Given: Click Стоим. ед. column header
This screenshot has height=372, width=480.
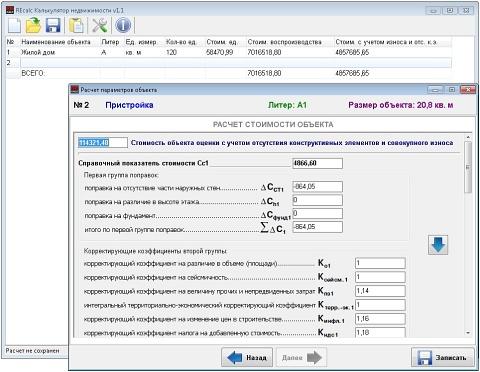Looking at the screenshot, I should (222, 42).
